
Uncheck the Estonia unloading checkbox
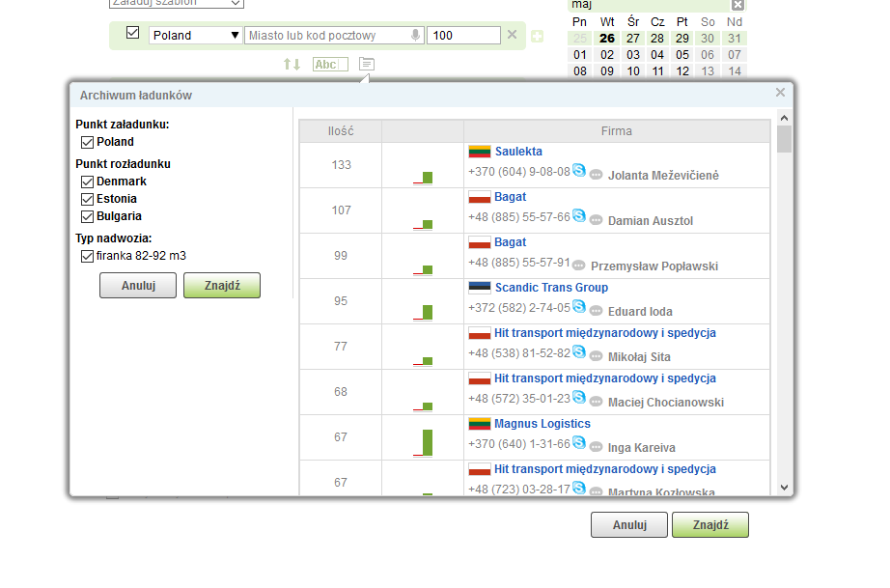click(87, 199)
